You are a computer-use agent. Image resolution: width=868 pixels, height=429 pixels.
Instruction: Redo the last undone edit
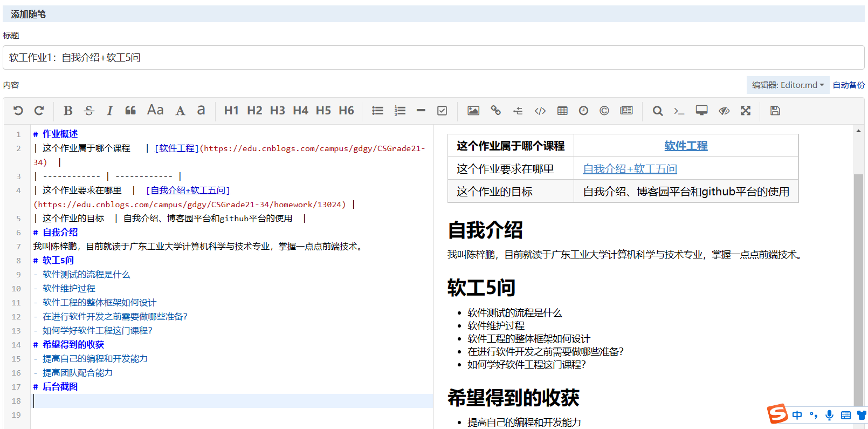(x=39, y=111)
